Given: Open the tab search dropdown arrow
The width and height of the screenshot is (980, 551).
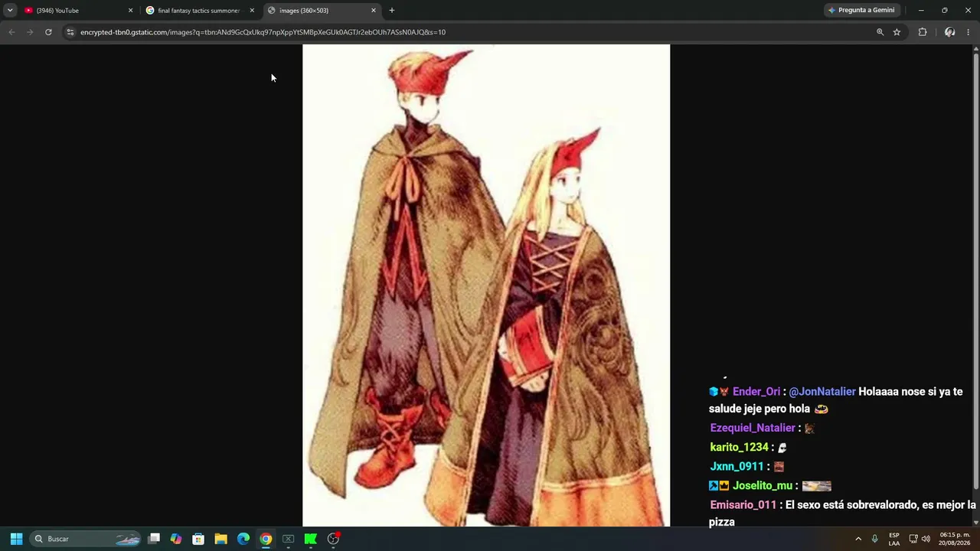Looking at the screenshot, I should click(x=10, y=10).
